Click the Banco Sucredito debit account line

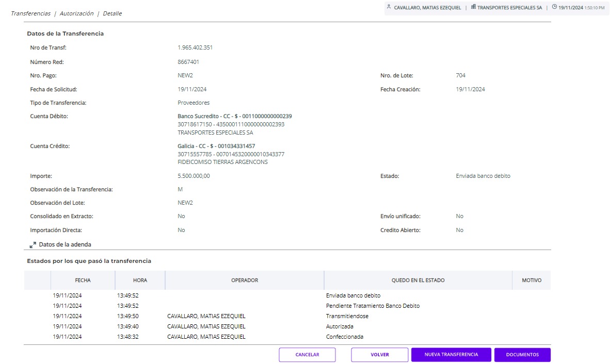(x=235, y=116)
